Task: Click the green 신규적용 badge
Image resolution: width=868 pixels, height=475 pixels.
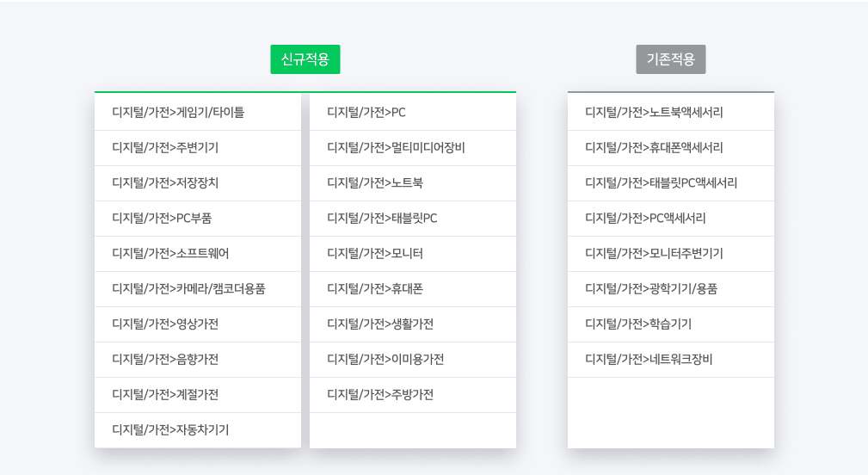Action: (x=305, y=59)
